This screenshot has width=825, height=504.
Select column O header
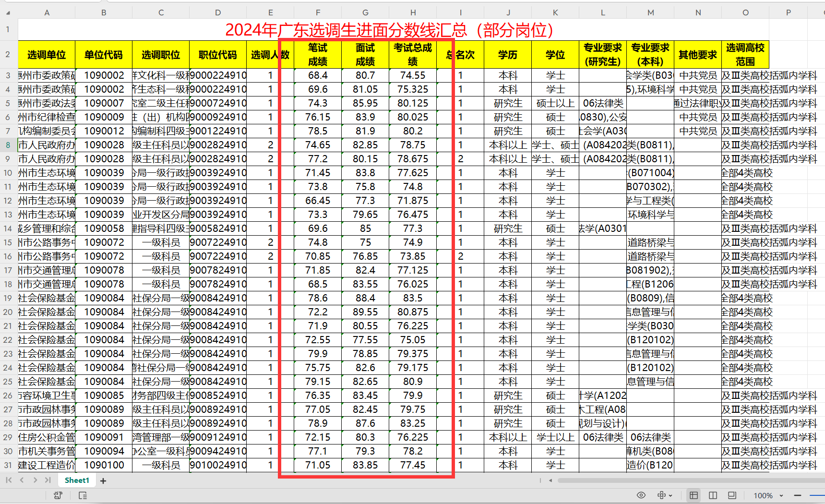(x=745, y=13)
